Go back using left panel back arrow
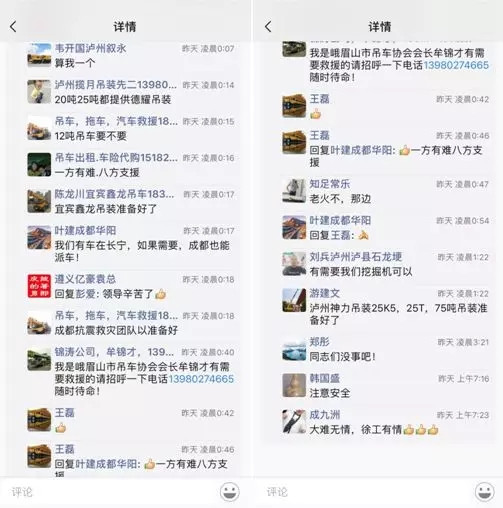503x508 pixels. point(13,27)
